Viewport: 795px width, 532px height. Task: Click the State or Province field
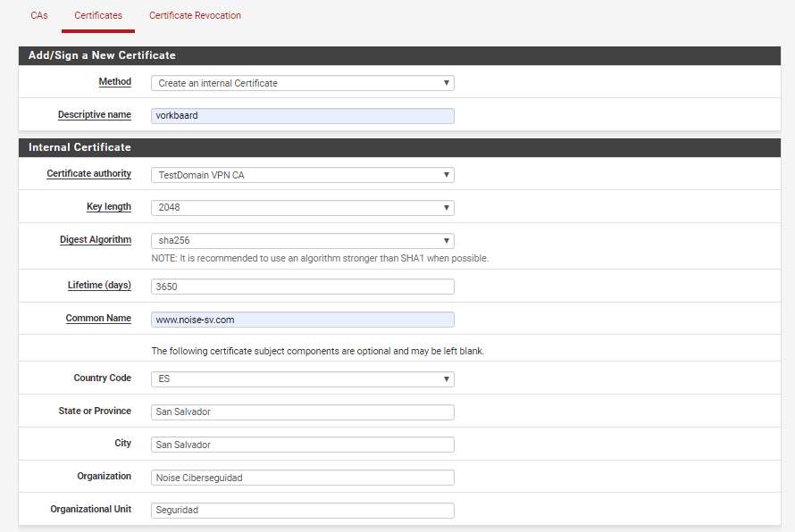303,411
